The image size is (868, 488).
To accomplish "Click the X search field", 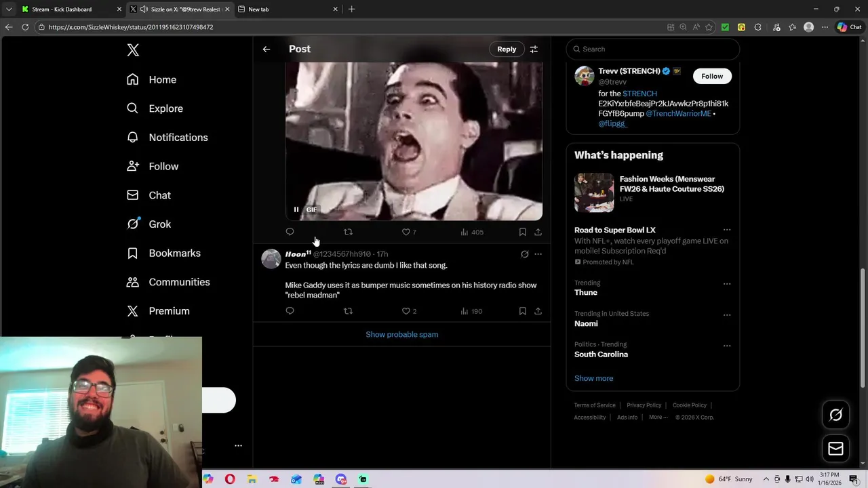I will point(652,49).
